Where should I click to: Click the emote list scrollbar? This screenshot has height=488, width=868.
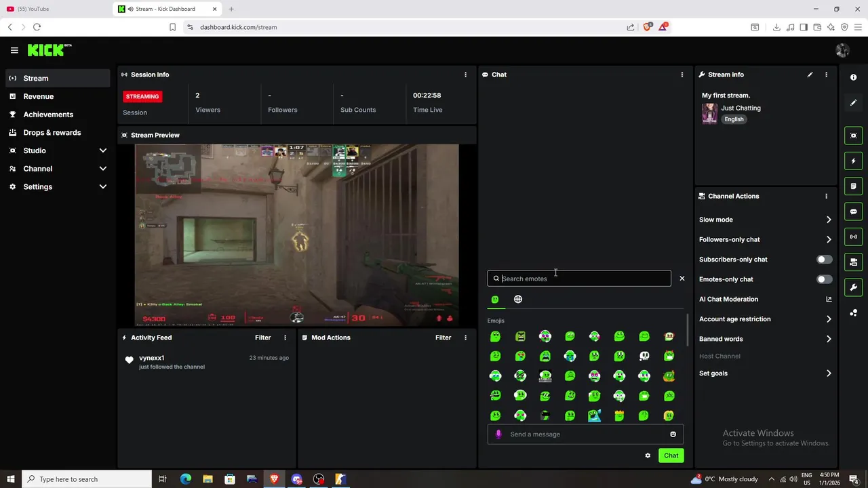687,331
